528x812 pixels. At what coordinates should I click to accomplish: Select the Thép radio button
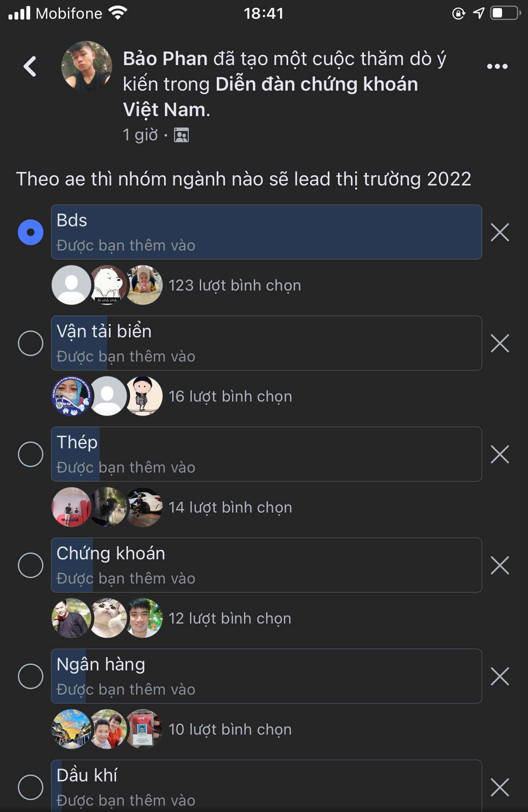click(x=31, y=454)
